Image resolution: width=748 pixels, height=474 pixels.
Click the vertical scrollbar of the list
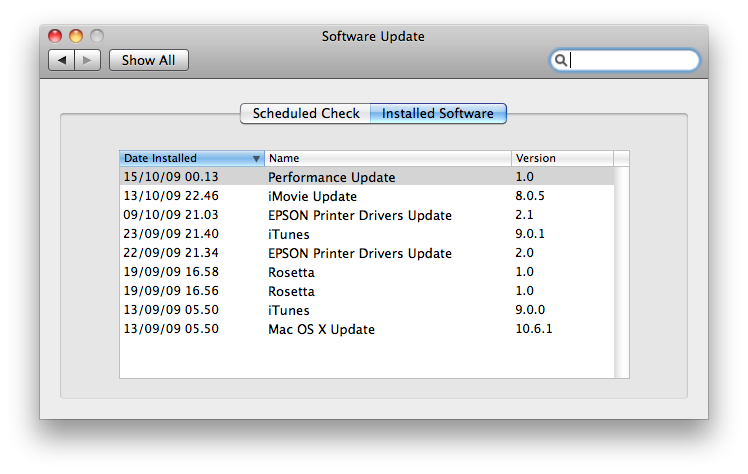[622, 272]
